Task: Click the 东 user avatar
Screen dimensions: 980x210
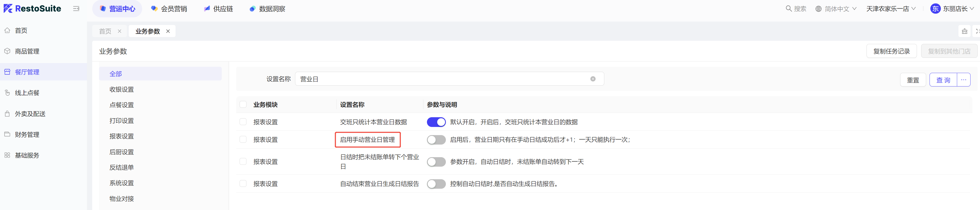Action: [x=935, y=9]
